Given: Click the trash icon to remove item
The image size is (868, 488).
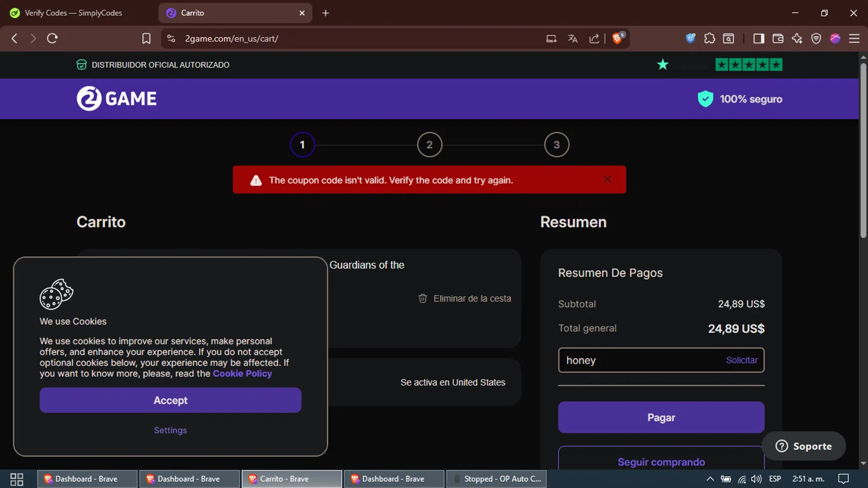Looking at the screenshot, I should (x=423, y=298).
